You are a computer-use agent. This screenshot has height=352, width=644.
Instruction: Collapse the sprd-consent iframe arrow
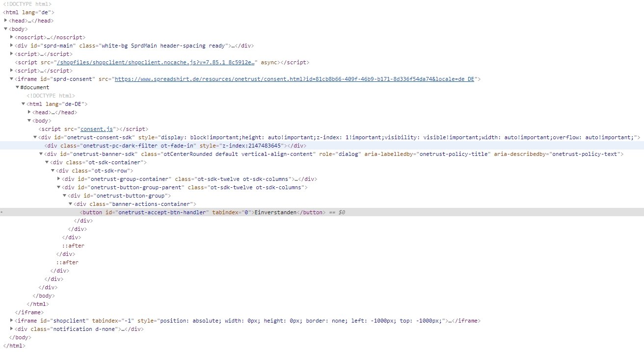11,79
